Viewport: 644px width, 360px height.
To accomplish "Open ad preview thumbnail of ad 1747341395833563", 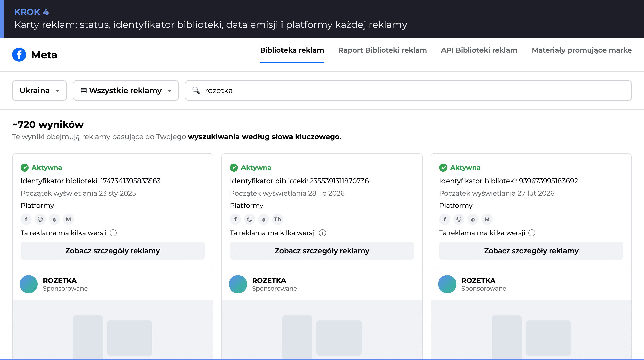I will coord(113,330).
